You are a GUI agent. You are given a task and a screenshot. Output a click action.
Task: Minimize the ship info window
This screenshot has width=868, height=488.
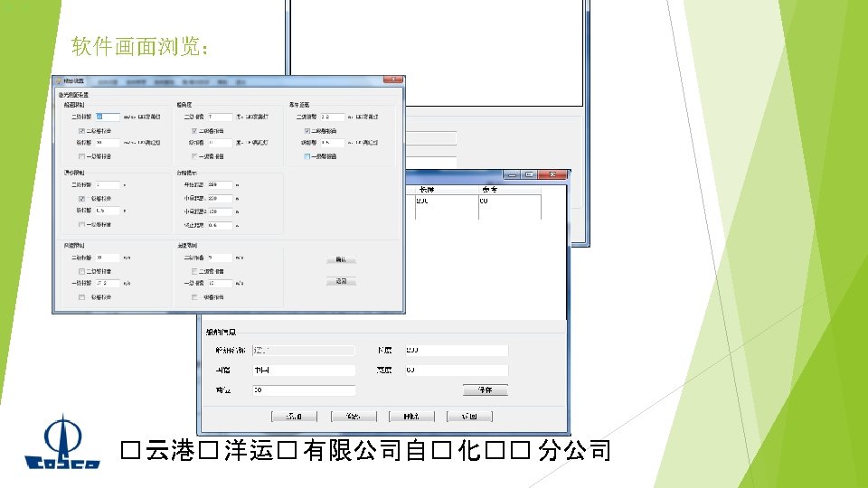[x=512, y=174]
